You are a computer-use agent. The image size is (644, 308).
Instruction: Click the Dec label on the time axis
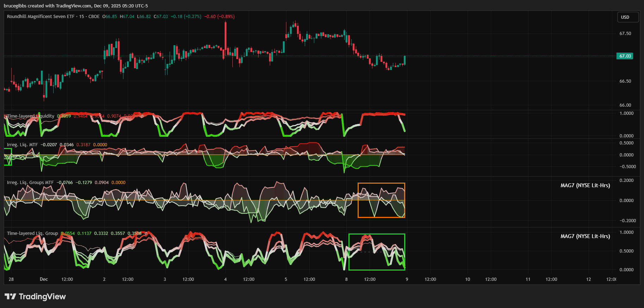(x=44, y=279)
